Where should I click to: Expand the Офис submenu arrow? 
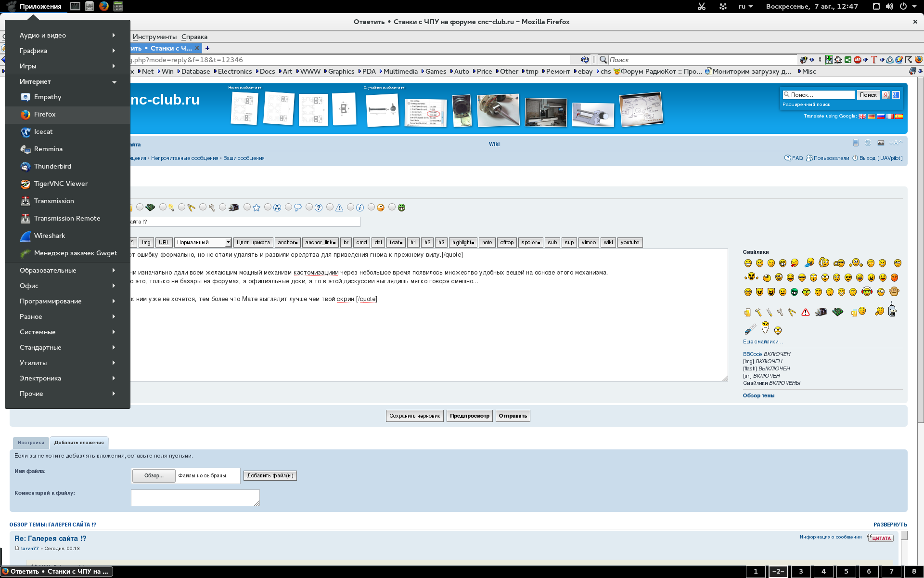point(114,286)
